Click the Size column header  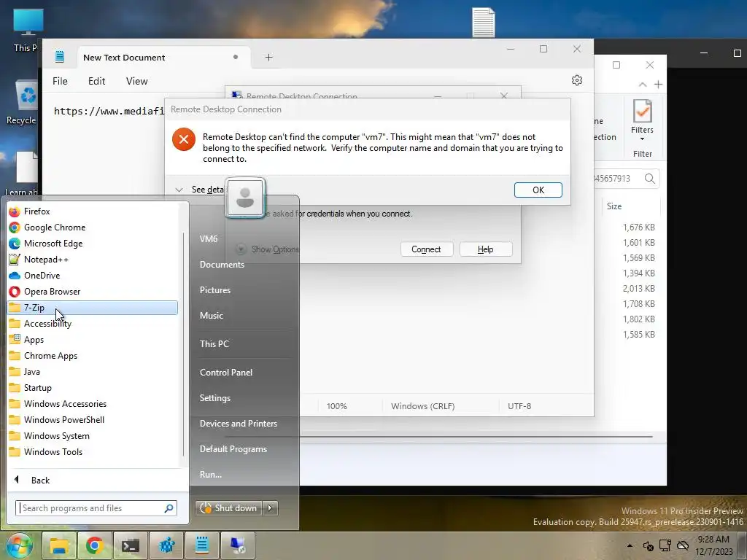point(614,206)
